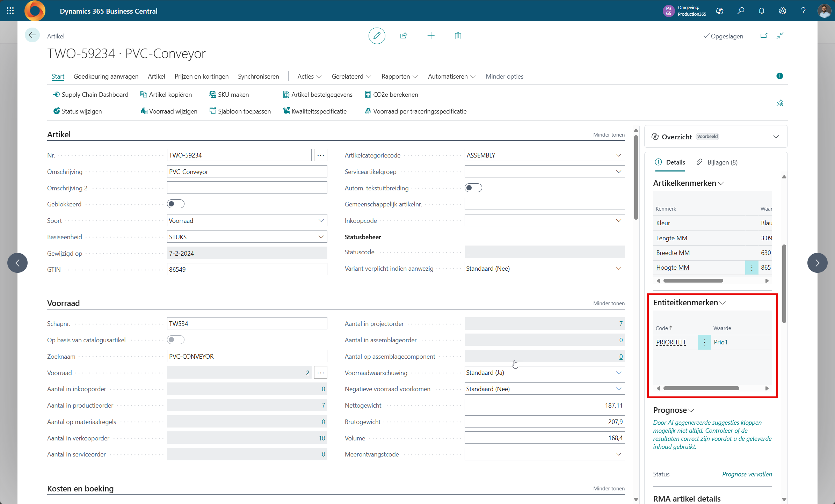Image resolution: width=835 pixels, height=504 pixels.
Task: Open the notifications bell icon
Action: point(761,11)
